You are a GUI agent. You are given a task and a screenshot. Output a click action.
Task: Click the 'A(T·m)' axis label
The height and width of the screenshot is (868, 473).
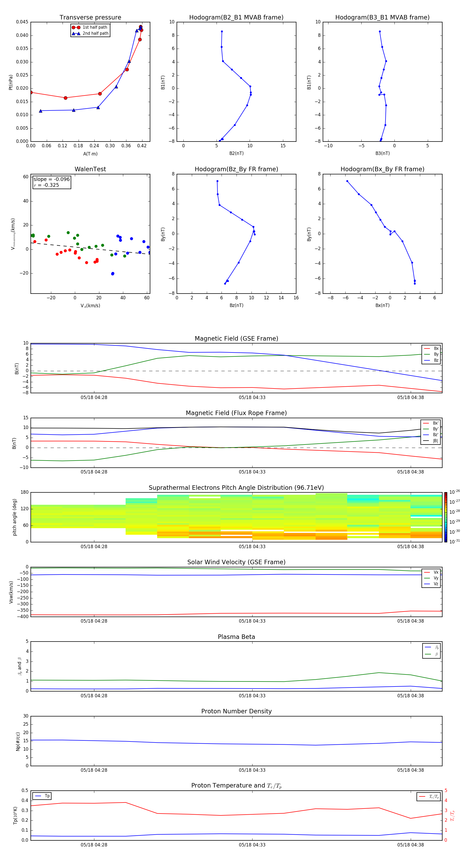(90, 154)
